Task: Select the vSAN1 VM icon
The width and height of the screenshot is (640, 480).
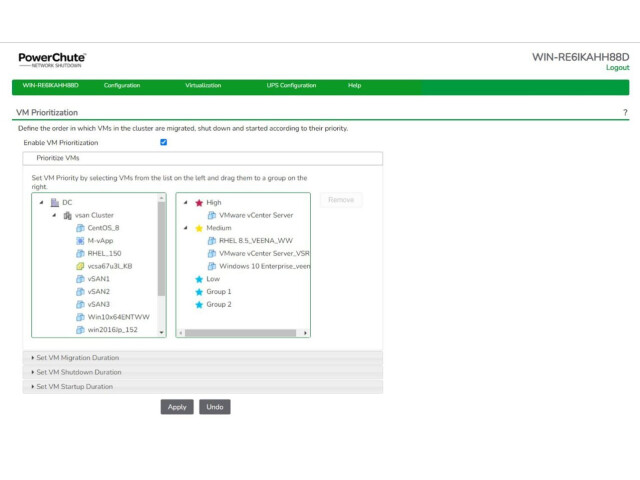Action: coord(80,279)
